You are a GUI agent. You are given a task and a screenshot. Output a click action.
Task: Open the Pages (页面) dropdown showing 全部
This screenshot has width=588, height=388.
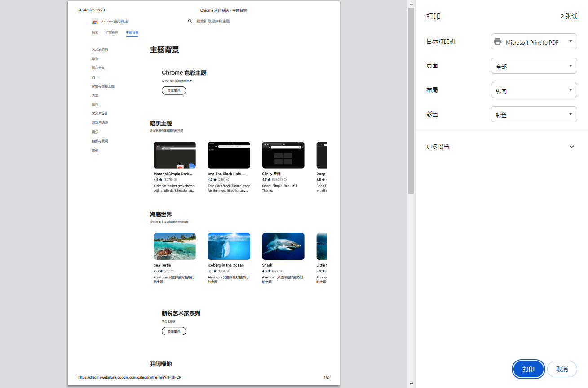coord(534,66)
